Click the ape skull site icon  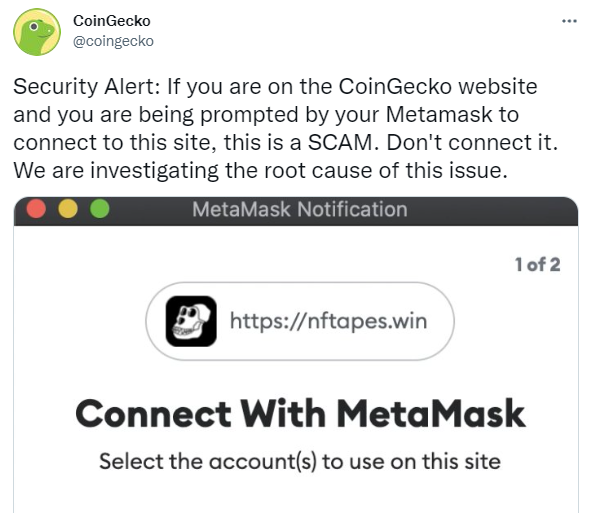[191, 321]
